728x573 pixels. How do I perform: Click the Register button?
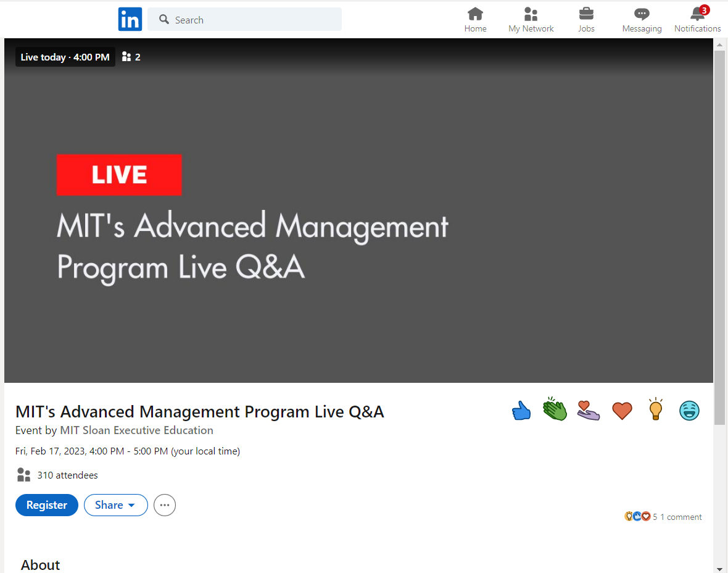(47, 505)
